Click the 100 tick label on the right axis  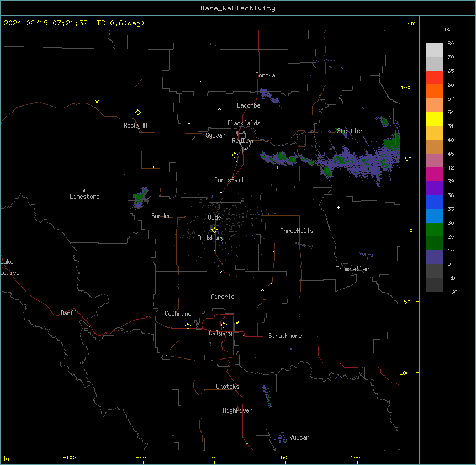click(x=405, y=87)
